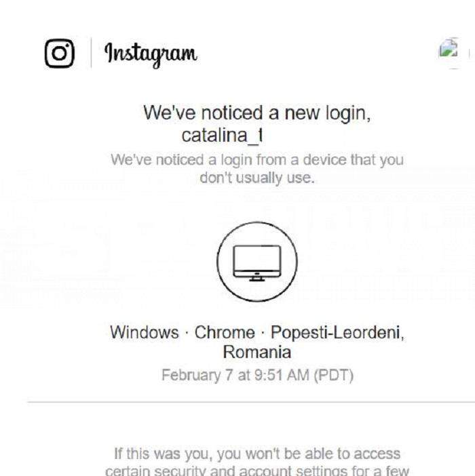Click "We've noticed a login from a device" line
Viewport: 475px width, 476px height.
coord(256,161)
